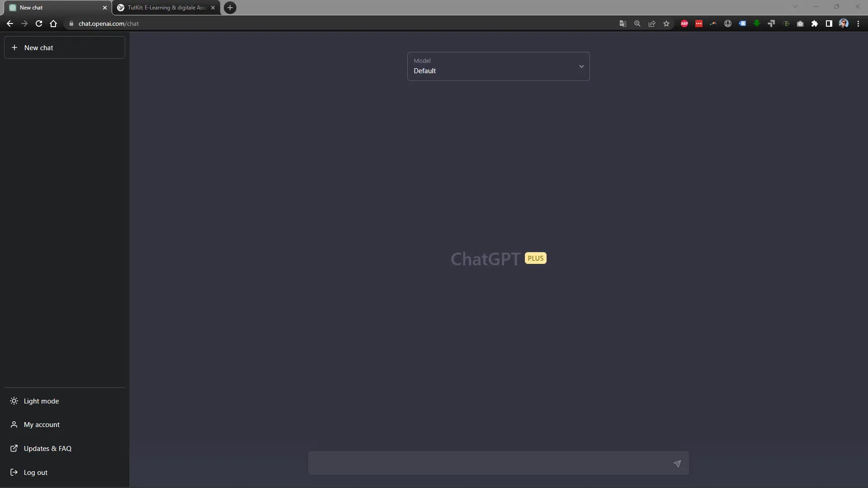Image resolution: width=868 pixels, height=488 pixels.
Task: Open My account settings
Action: 42,424
